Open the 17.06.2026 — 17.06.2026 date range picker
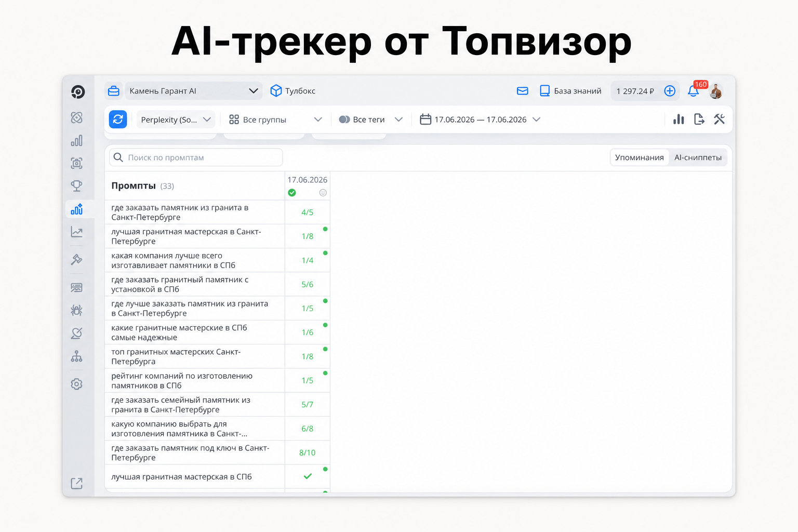This screenshot has width=798, height=532. coord(480,119)
